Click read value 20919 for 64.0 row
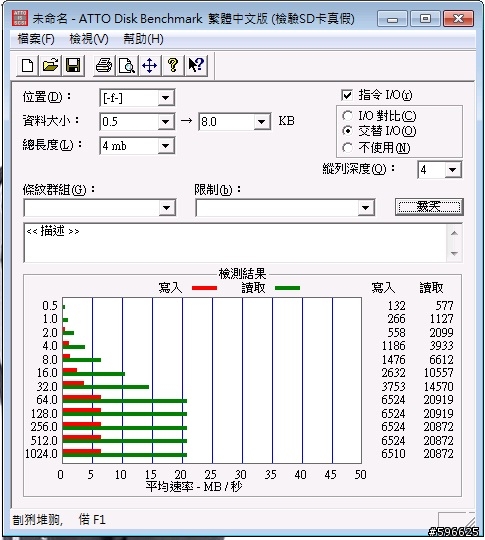Viewport: 485px width, 540px height. (438, 400)
